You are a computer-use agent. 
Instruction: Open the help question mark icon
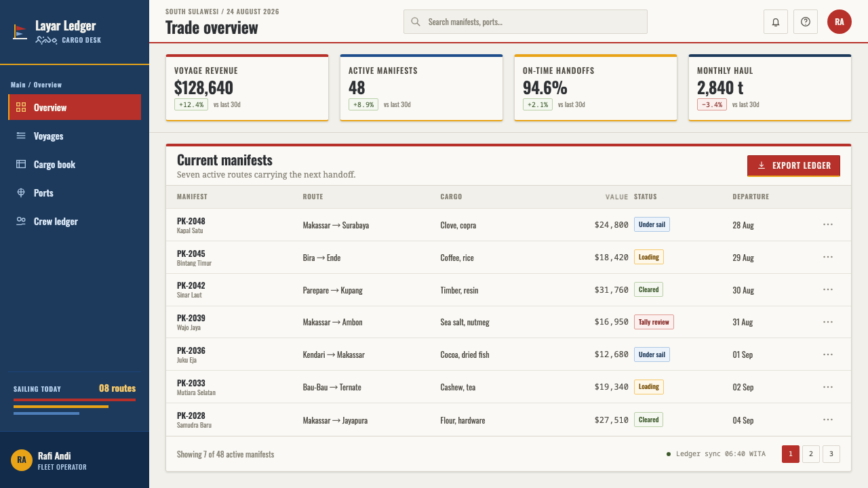pyautogui.click(x=806, y=22)
